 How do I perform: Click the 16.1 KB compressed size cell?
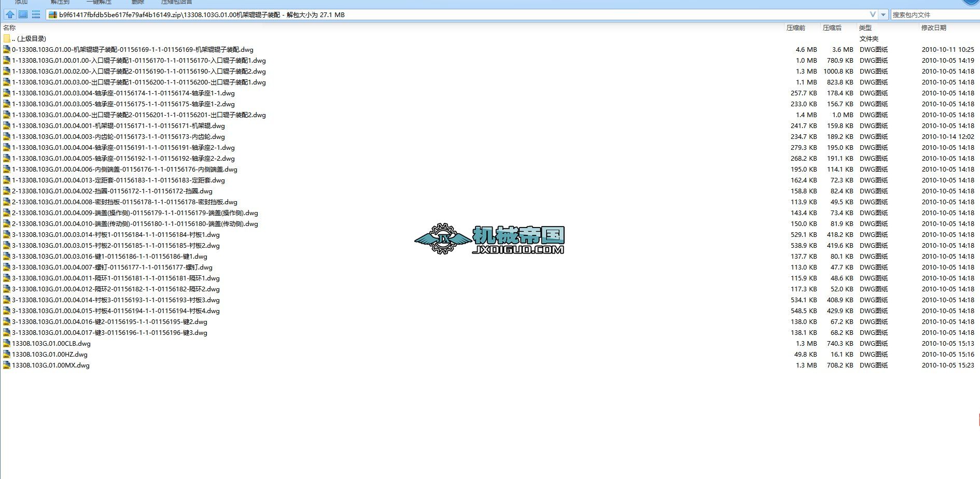(842, 355)
